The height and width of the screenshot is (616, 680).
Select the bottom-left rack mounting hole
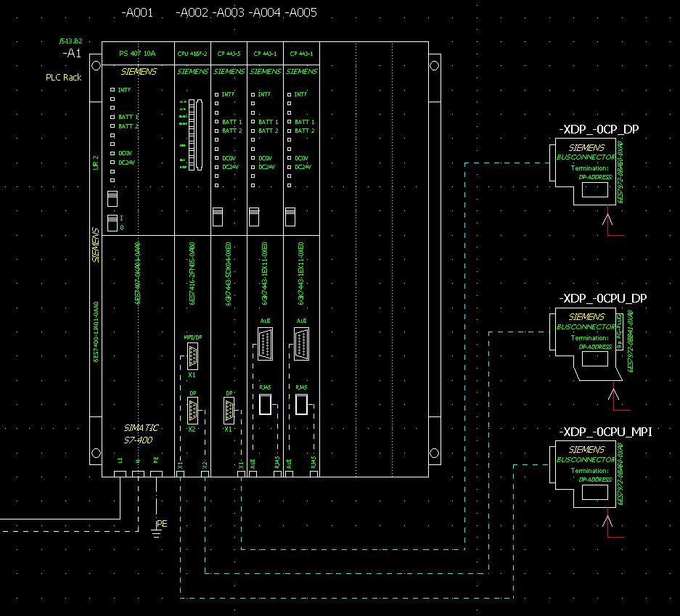pyautogui.click(x=96, y=453)
